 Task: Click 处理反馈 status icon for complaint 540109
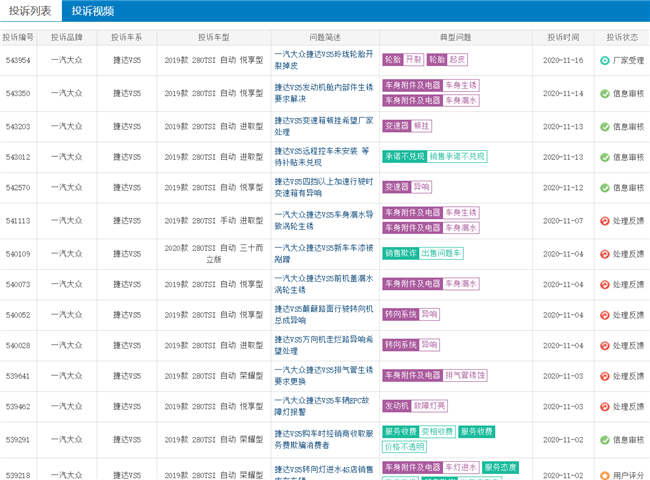[x=605, y=254]
